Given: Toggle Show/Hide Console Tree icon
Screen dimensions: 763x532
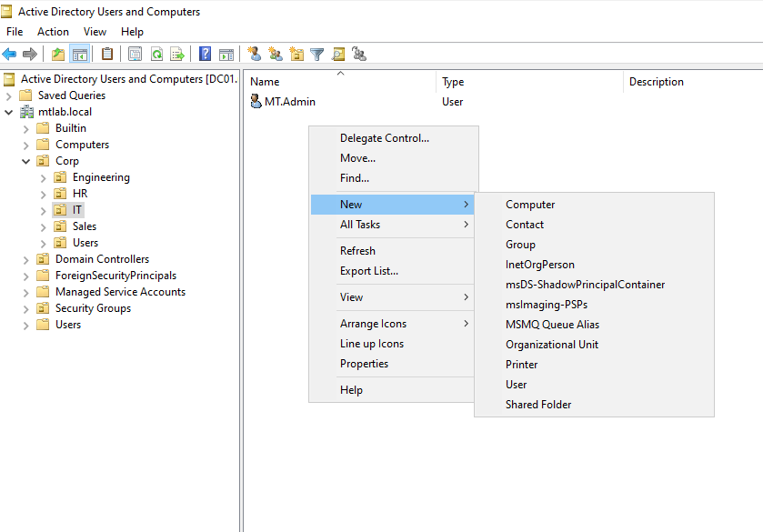Looking at the screenshot, I should [80, 54].
